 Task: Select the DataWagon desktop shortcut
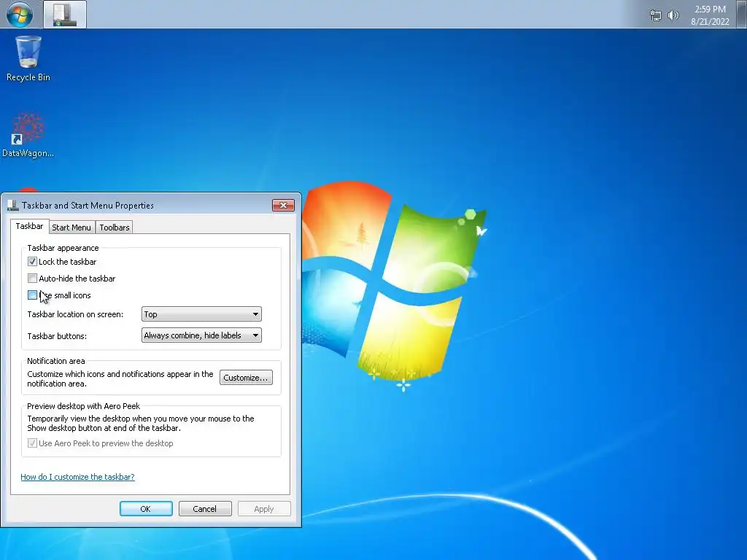[x=28, y=135]
